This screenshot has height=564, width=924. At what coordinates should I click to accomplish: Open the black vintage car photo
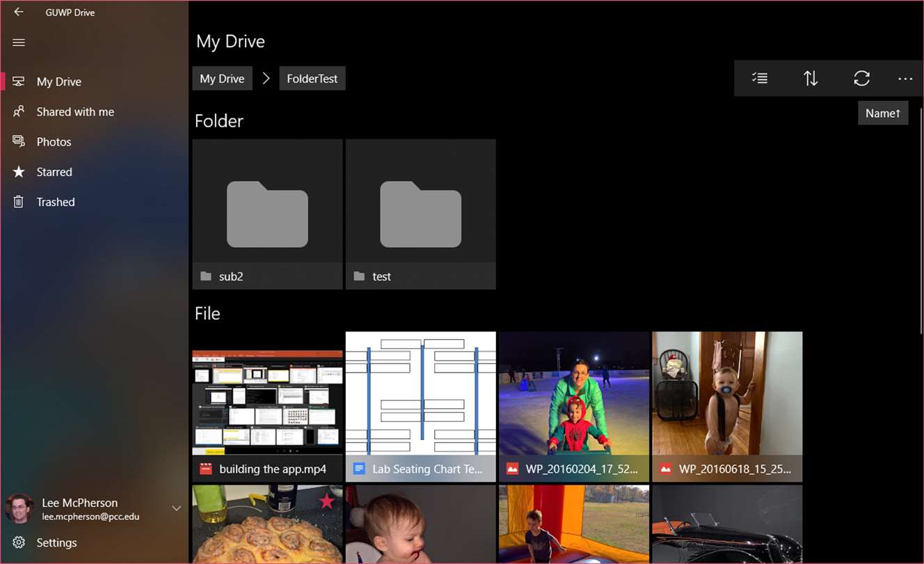(727, 524)
